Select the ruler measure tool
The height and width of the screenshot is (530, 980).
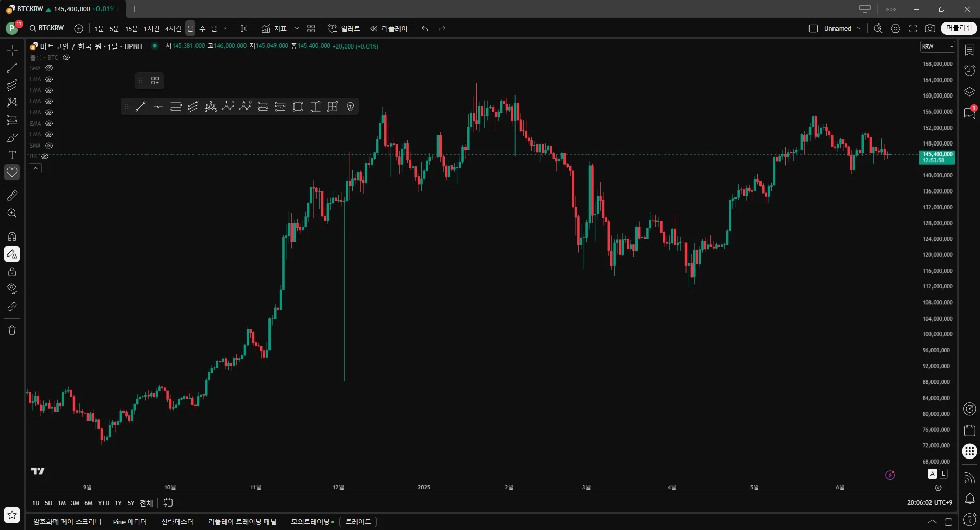pos(12,196)
